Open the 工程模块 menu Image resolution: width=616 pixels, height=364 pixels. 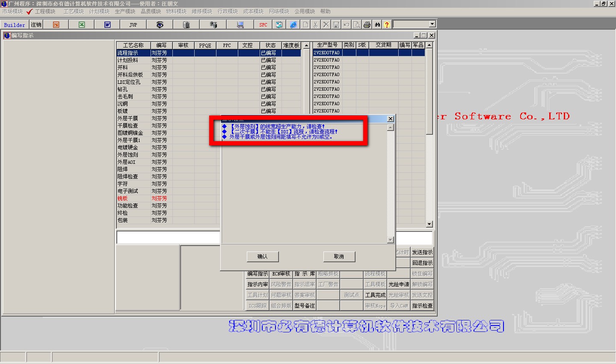tap(45, 12)
